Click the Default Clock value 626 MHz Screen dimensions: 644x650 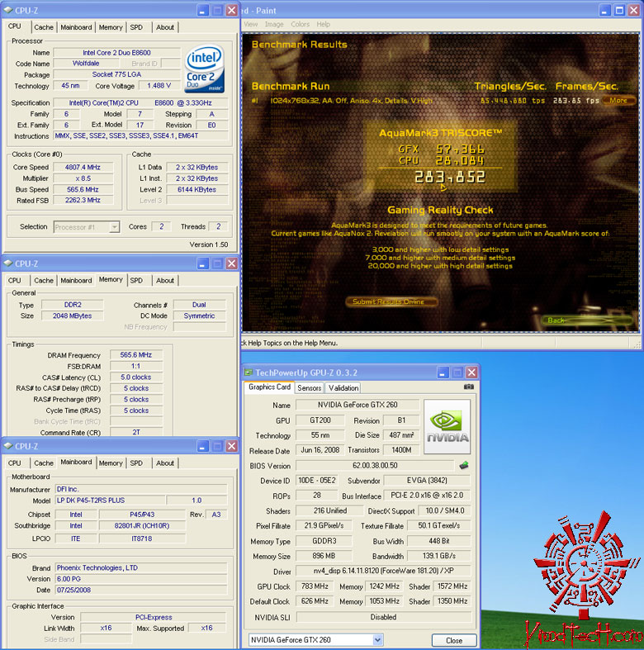tap(315, 601)
